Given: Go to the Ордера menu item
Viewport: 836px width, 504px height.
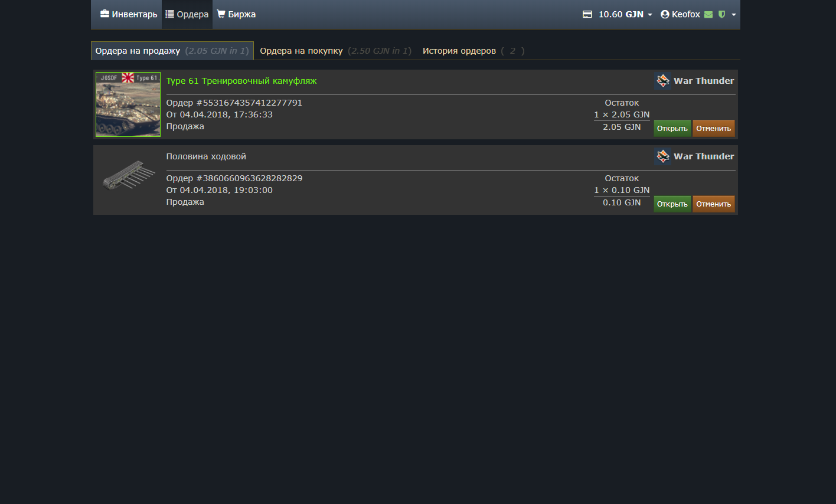Looking at the screenshot, I should [187, 14].
